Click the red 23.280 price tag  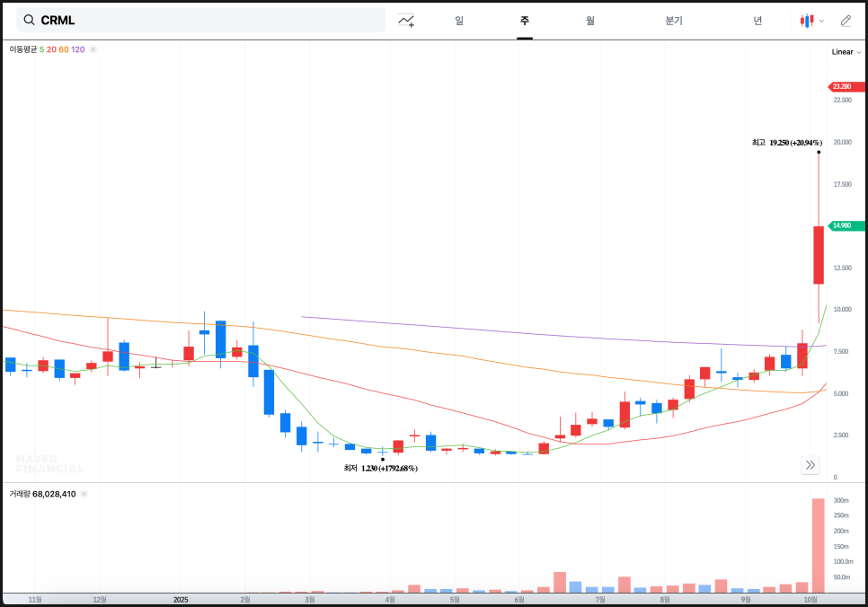pyautogui.click(x=846, y=86)
